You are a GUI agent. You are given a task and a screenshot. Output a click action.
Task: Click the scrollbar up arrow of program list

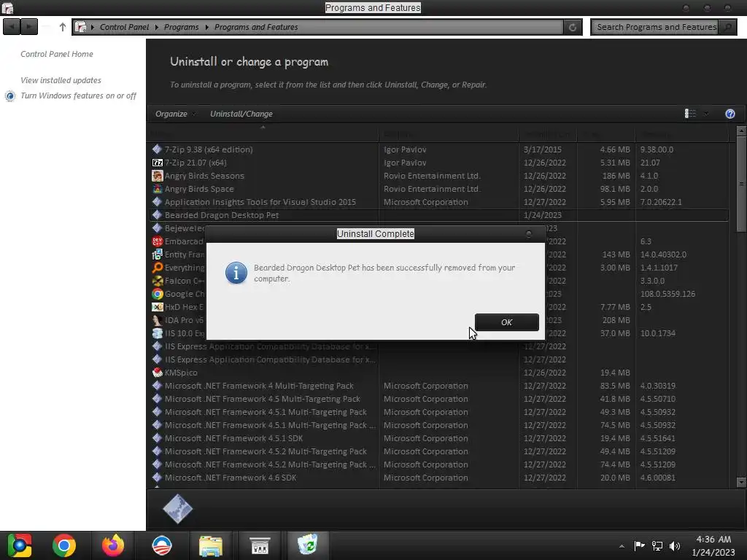click(741, 131)
